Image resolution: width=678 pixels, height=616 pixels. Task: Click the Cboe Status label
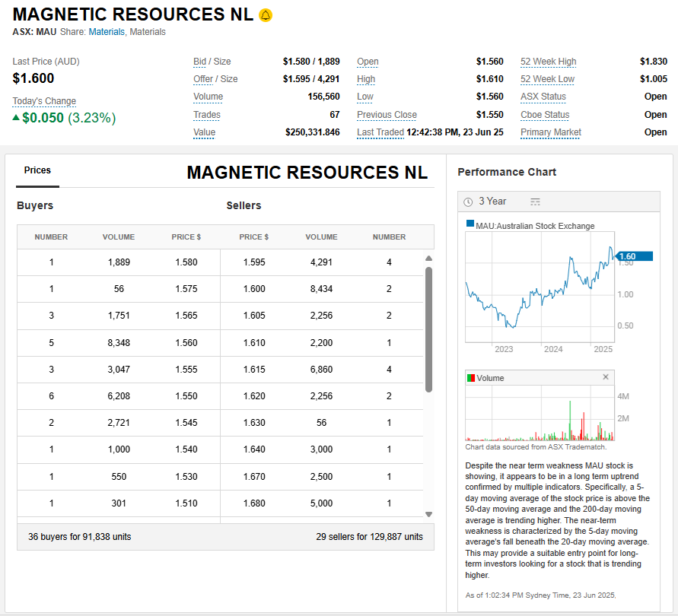click(545, 115)
